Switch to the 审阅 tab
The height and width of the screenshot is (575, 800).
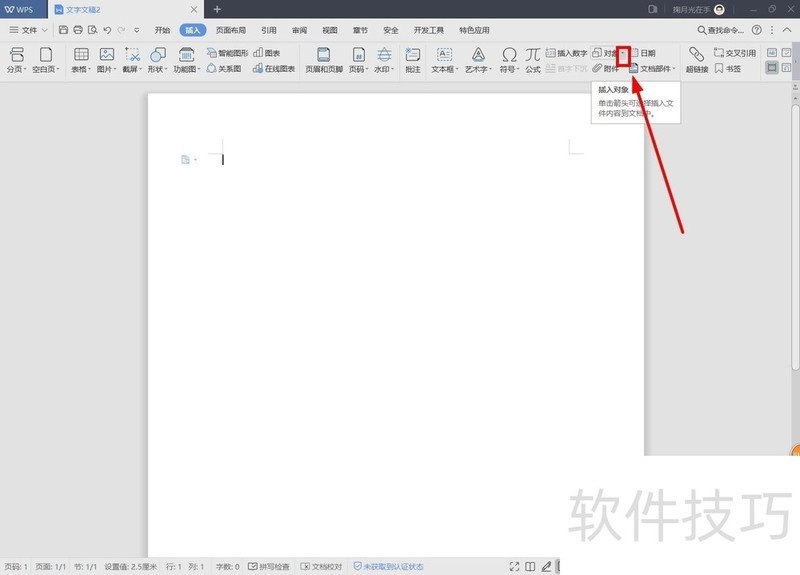(x=299, y=30)
